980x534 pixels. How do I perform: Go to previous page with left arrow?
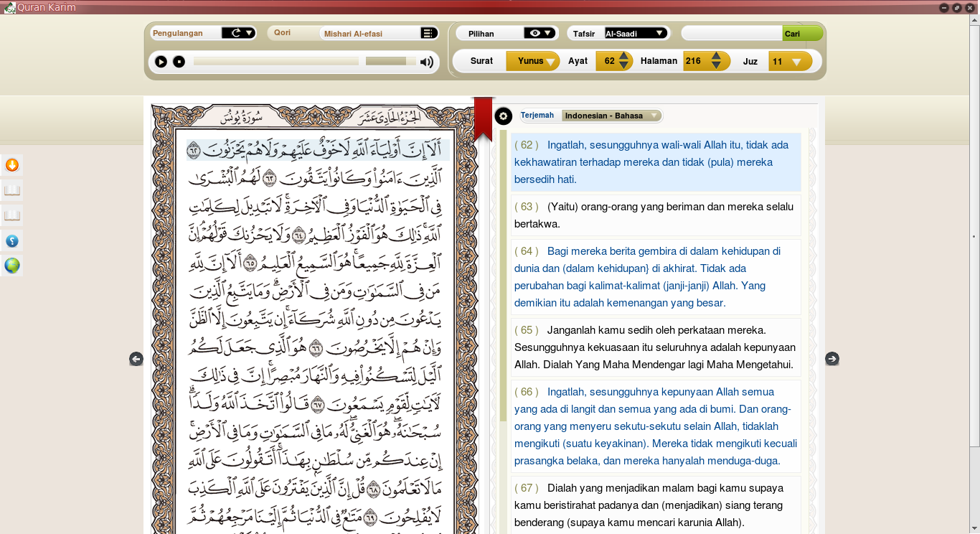click(x=136, y=359)
